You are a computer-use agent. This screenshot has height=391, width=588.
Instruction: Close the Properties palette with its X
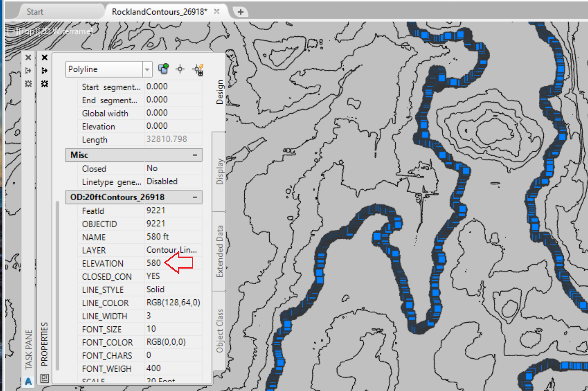[45, 57]
